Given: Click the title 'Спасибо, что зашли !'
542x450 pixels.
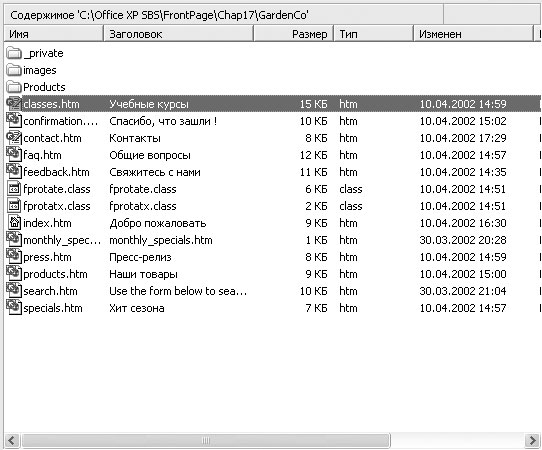Looking at the screenshot, I should click(x=163, y=121).
